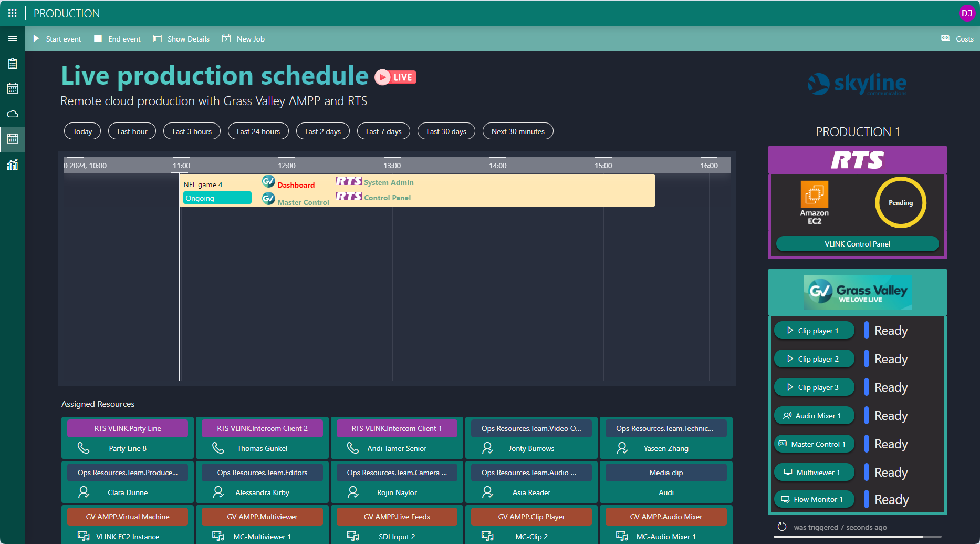Click the RTS logo beside System Admin

[x=349, y=181]
